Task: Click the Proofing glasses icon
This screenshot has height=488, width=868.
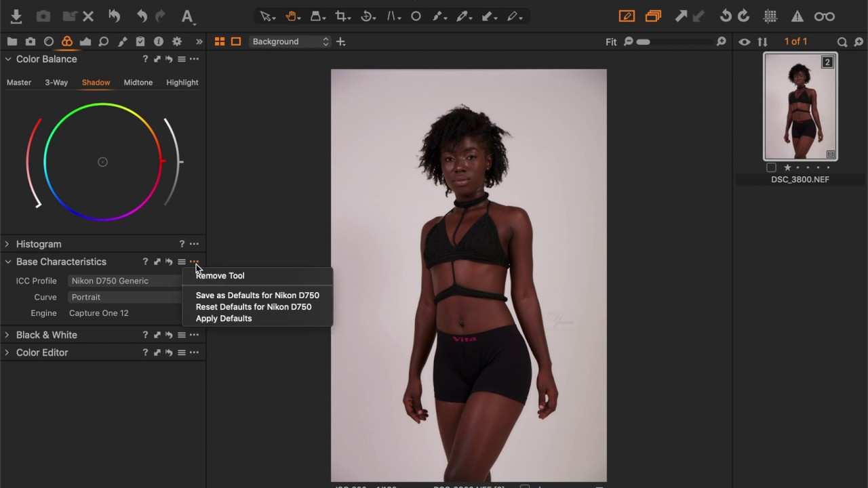Action: pos(825,16)
